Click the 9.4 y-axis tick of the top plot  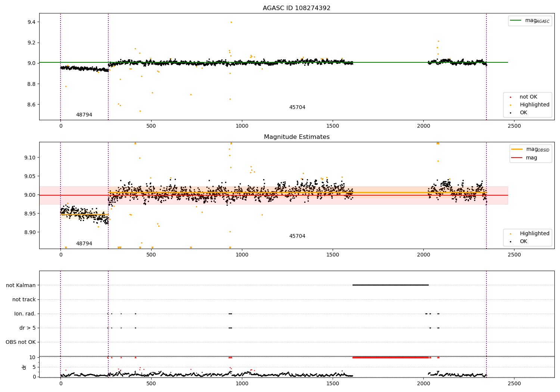pyautogui.click(x=31, y=22)
